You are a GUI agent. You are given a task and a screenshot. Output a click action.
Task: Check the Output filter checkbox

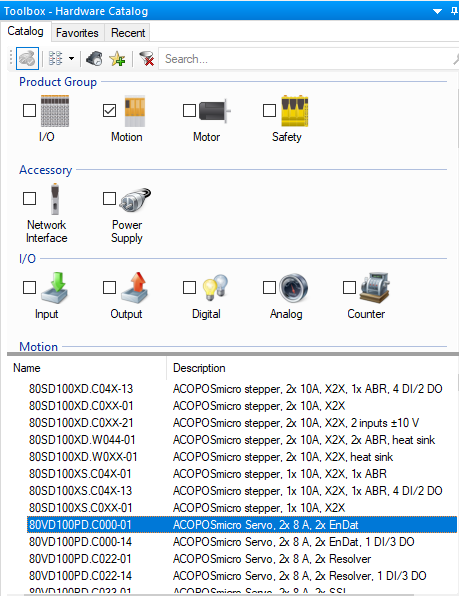(109, 287)
